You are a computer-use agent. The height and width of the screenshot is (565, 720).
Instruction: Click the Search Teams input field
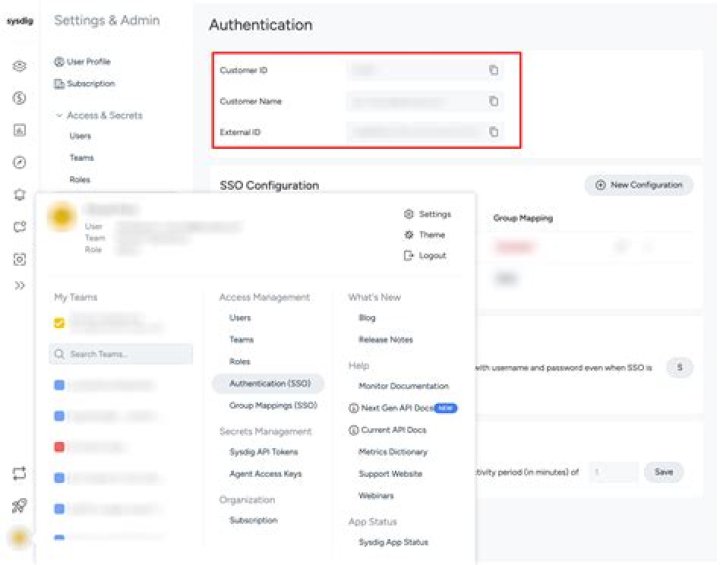121,354
